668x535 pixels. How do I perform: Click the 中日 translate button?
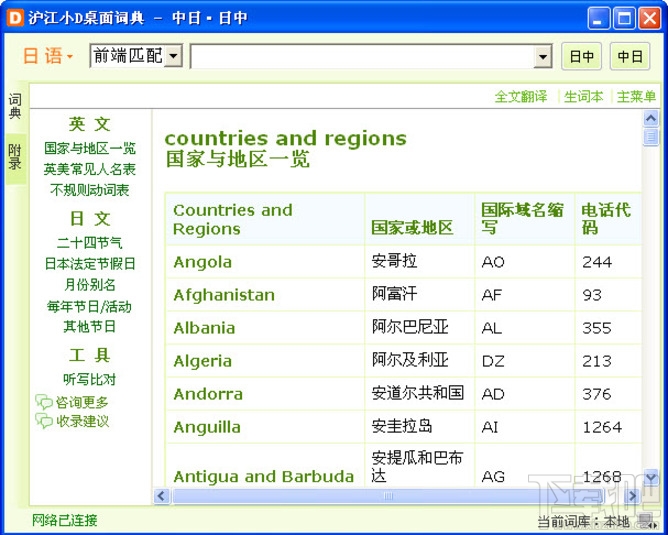630,56
